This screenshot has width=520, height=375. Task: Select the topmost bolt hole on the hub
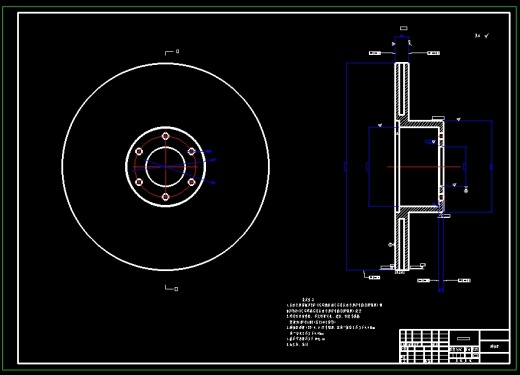click(166, 136)
